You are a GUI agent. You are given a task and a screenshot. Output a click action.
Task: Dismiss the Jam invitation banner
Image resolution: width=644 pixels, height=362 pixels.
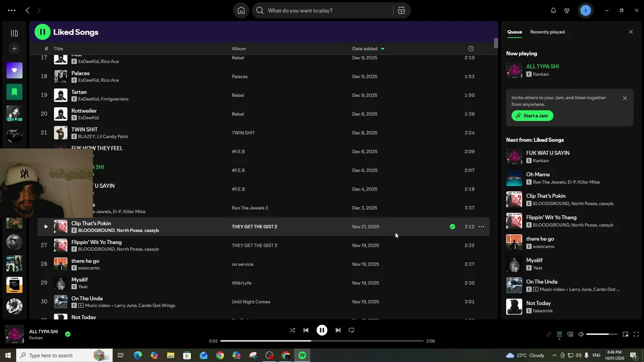[x=625, y=98]
